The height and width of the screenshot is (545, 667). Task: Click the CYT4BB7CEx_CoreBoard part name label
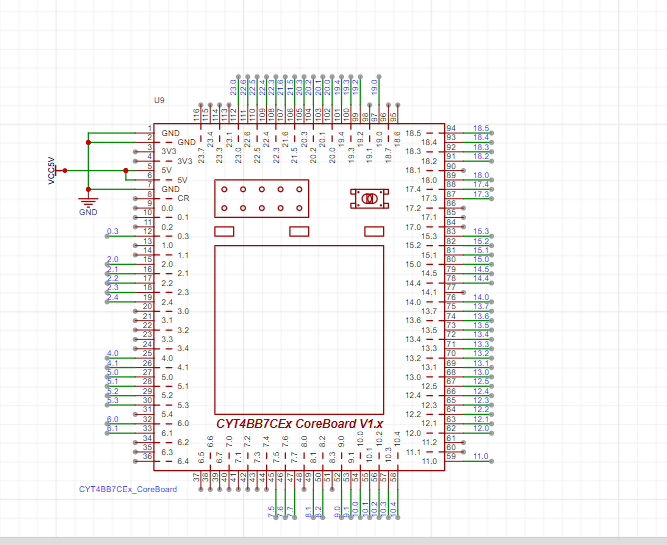tap(128, 489)
